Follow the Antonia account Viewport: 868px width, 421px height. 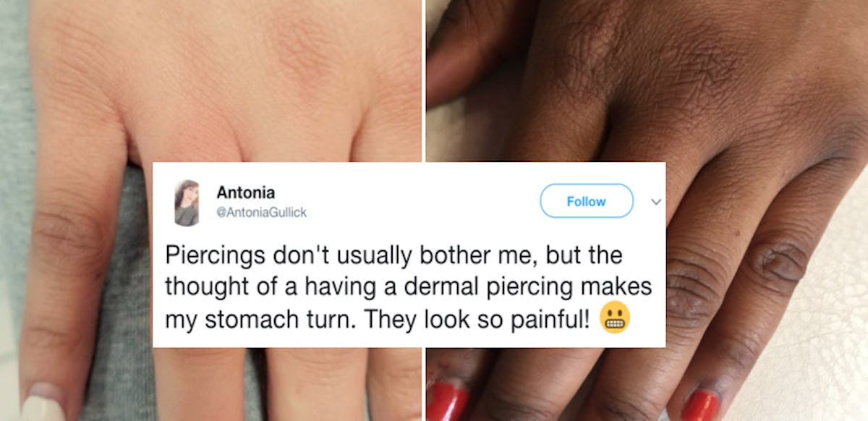[587, 201]
